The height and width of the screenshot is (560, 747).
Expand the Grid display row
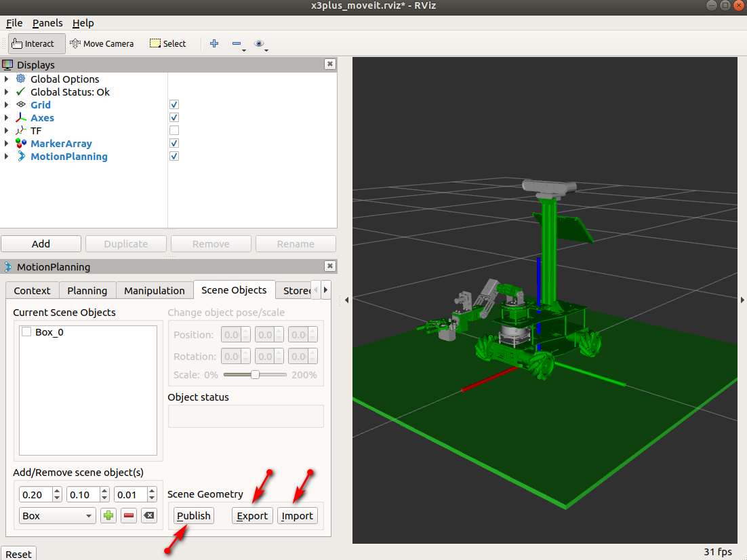pos(6,104)
